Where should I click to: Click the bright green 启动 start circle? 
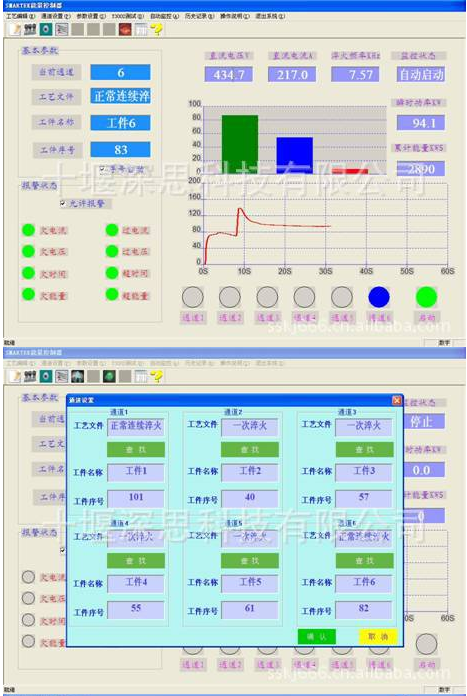tap(426, 297)
